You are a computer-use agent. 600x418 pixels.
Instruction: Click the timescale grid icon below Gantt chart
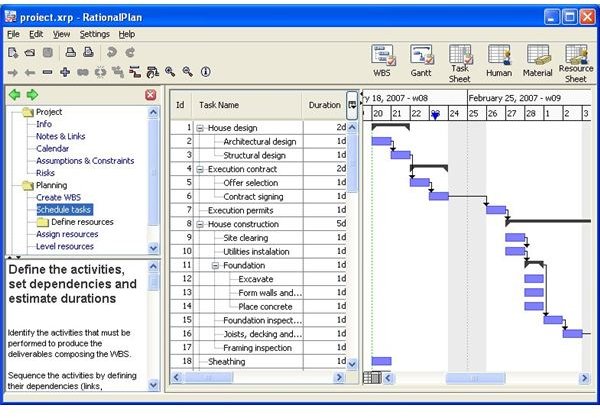pos(372,378)
